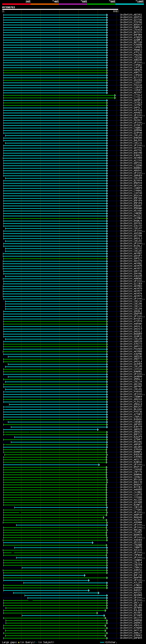This screenshot has height=644, width=146.
Task: Click arrowhead at end of UniRef100_Q5I1D2 bar
Action: tap(93, 543)
